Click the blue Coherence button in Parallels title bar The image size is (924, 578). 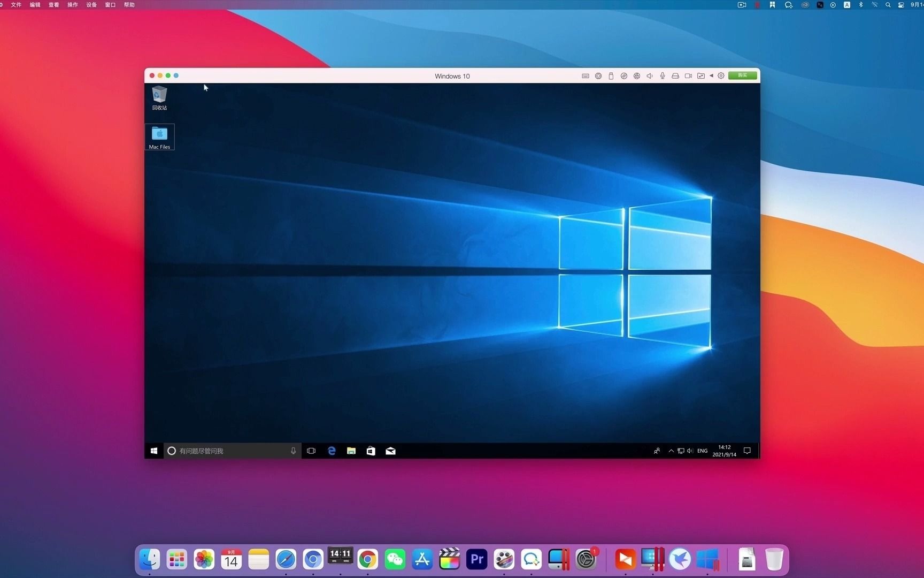coord(176,75)
